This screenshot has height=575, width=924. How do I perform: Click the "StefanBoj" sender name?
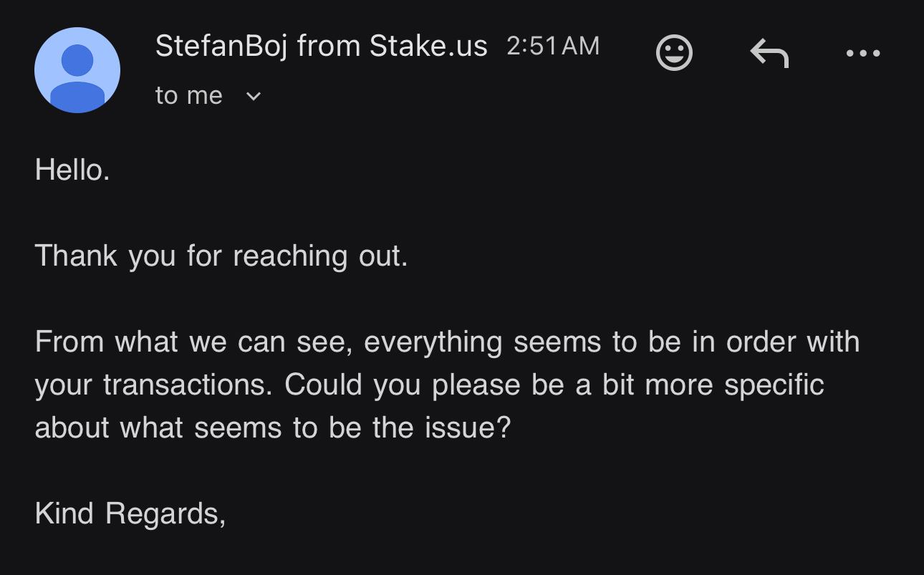tap(221, 47)
